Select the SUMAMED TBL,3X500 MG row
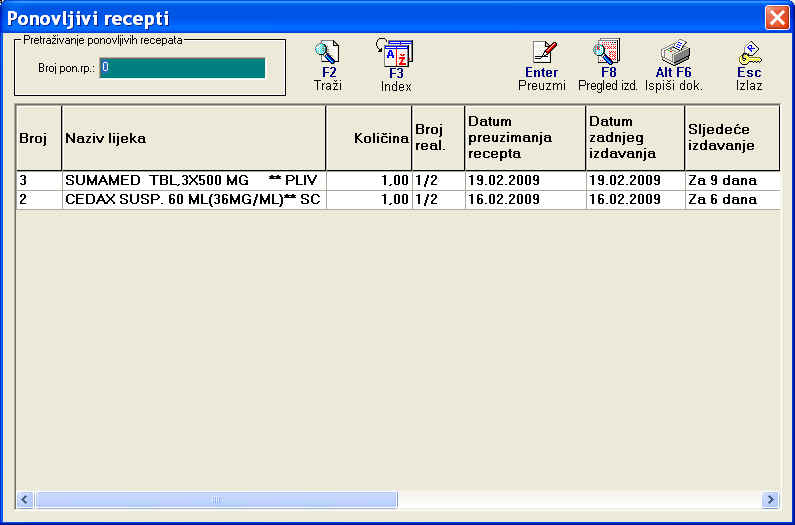Viewport: 795px width, 525px height. pyautogui.click(x=398, y=181)
